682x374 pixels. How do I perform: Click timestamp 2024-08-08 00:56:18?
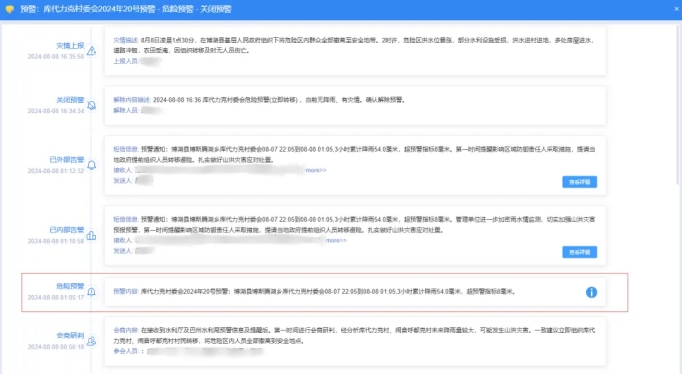coord(56,347)
